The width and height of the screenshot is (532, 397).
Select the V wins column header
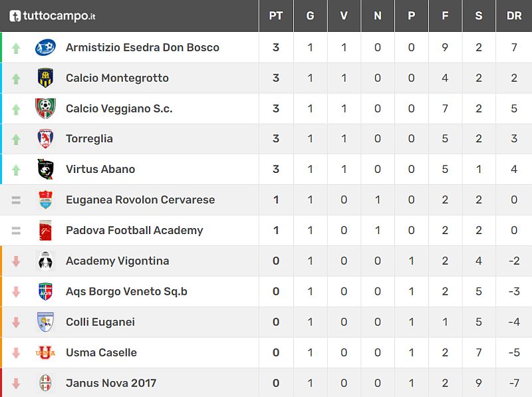tap(344, 16)
